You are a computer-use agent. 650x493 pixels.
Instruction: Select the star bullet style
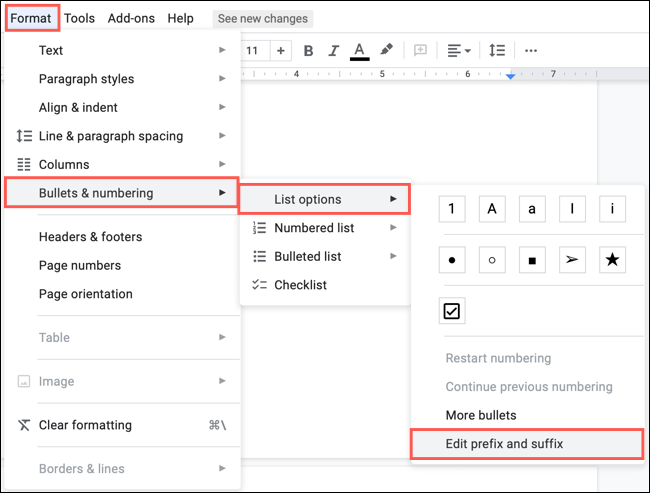612,260
